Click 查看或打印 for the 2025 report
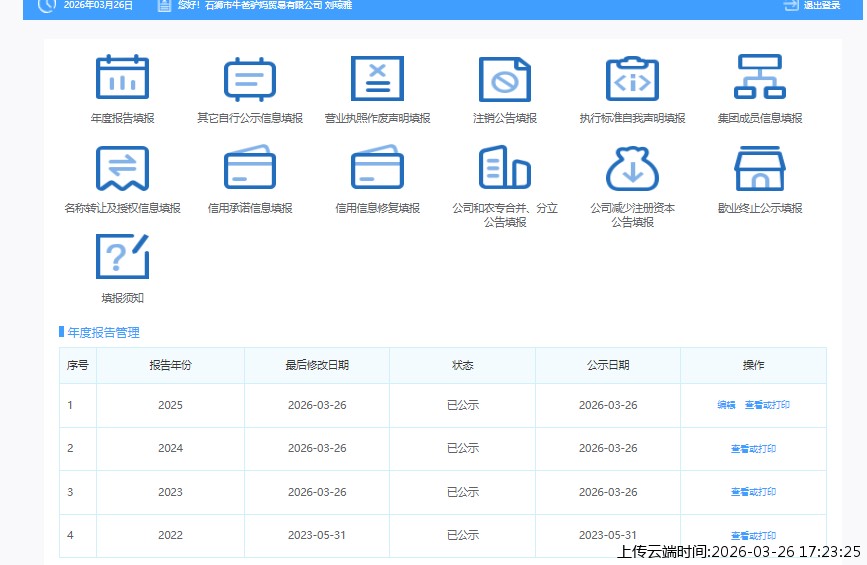867x565 pixels. (x=767, y=406)
